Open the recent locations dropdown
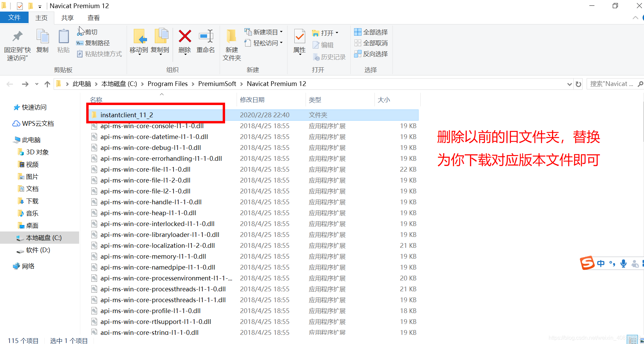 click(x=37, y=84)
